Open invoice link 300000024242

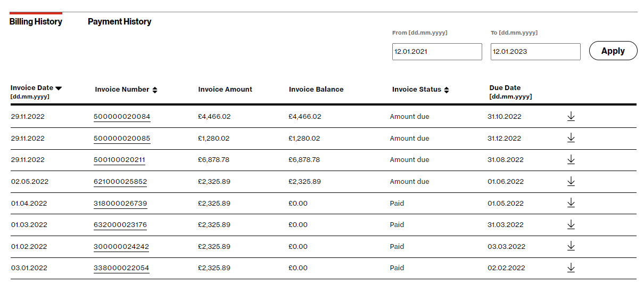coord(121,247)
